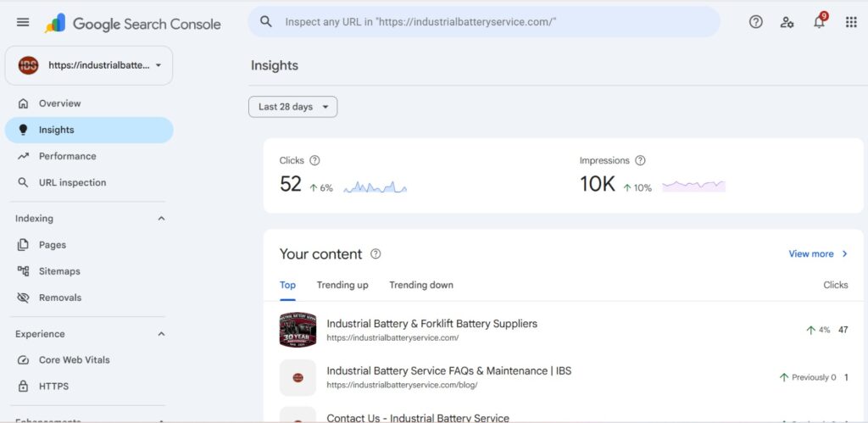Open the Google apps grid
Screen dimensions: 868x423
[x=851, y=22]
